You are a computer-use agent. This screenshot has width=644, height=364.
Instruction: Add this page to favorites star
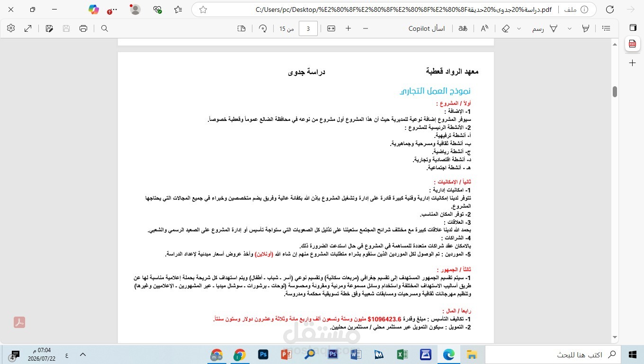click(203, 9)
